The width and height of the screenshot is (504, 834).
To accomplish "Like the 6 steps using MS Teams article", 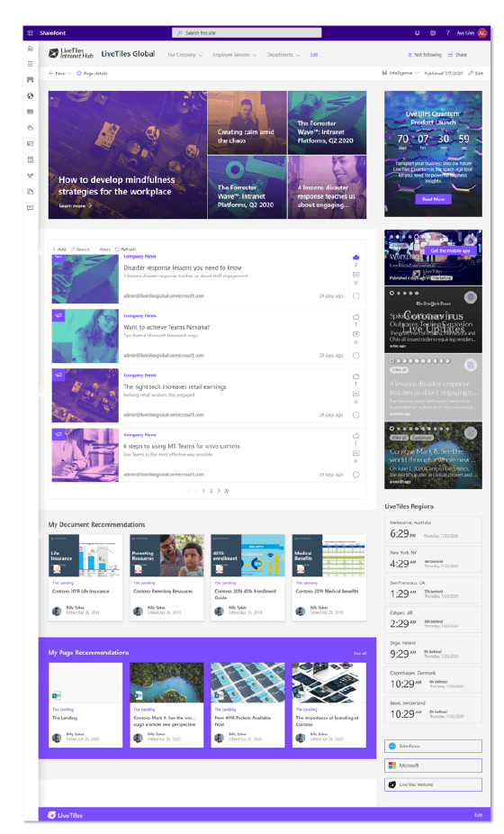I will click(355, 436).
